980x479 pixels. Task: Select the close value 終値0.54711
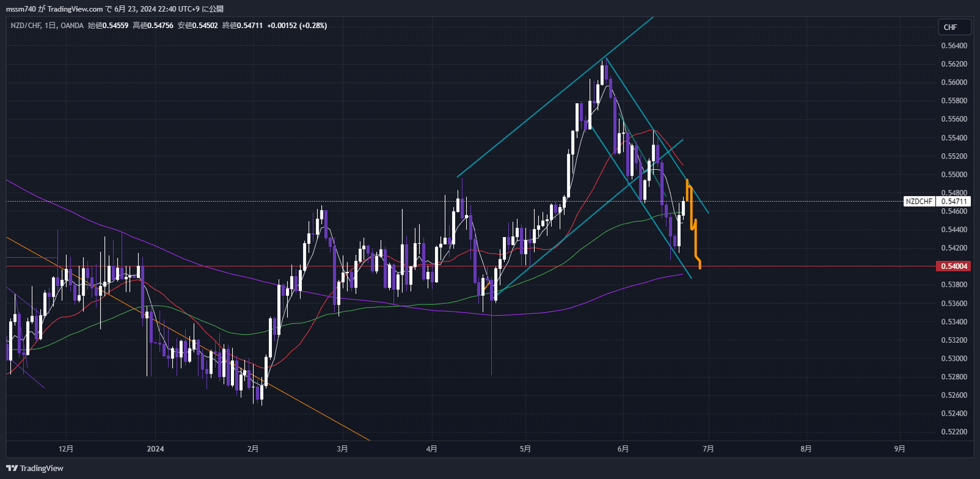(242, 26)
